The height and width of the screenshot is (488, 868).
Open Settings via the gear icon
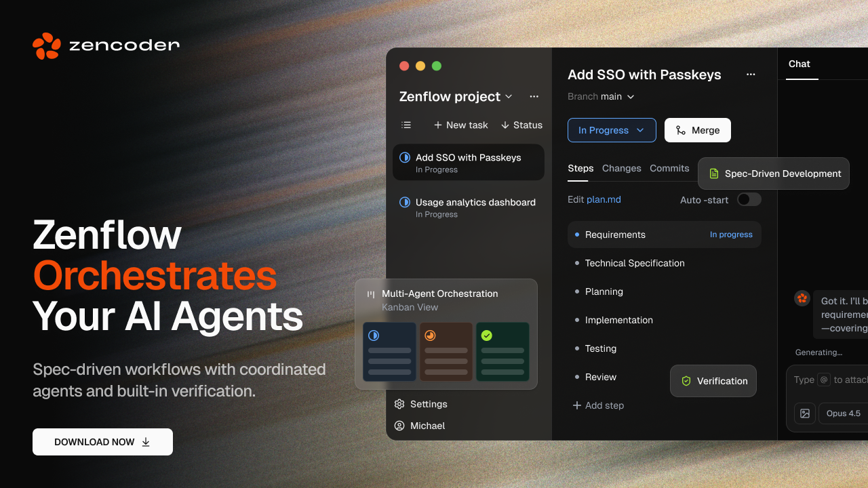point(399,404)
